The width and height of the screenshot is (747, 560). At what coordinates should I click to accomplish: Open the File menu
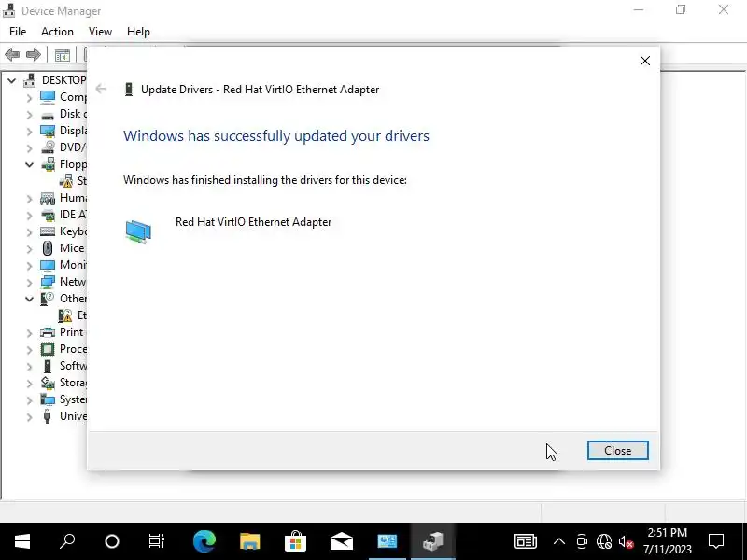[x=18, y=32]
